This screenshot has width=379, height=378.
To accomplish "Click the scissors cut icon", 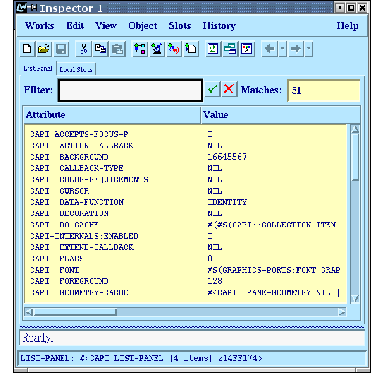I will pyautogui.click(x=84, y=49).
